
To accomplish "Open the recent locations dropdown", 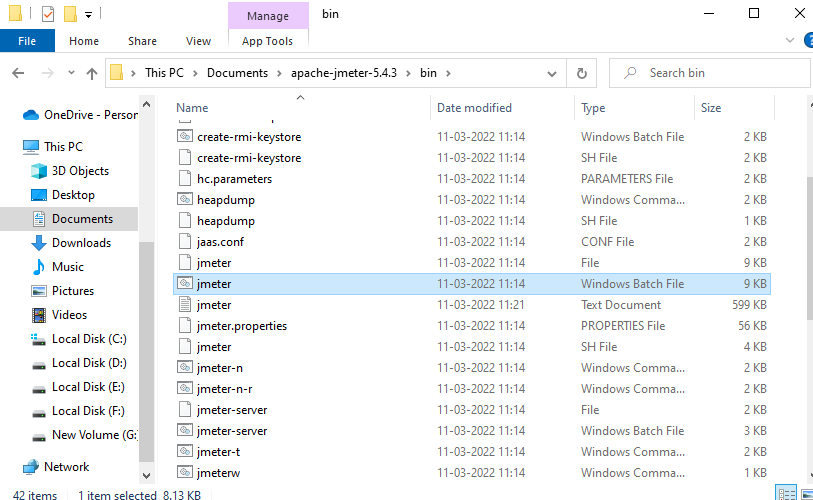I will [x=72, y=73].
